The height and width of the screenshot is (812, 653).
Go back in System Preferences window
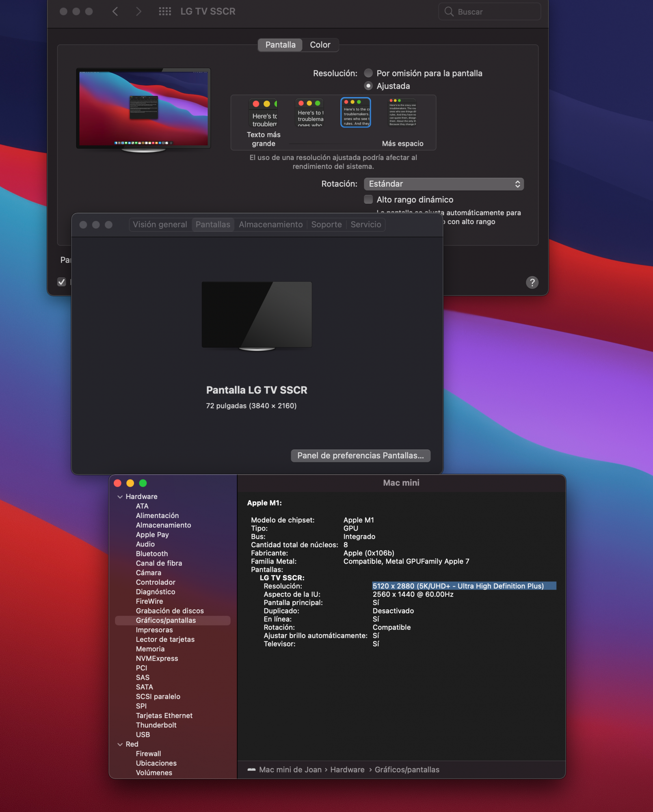(115, 11)
